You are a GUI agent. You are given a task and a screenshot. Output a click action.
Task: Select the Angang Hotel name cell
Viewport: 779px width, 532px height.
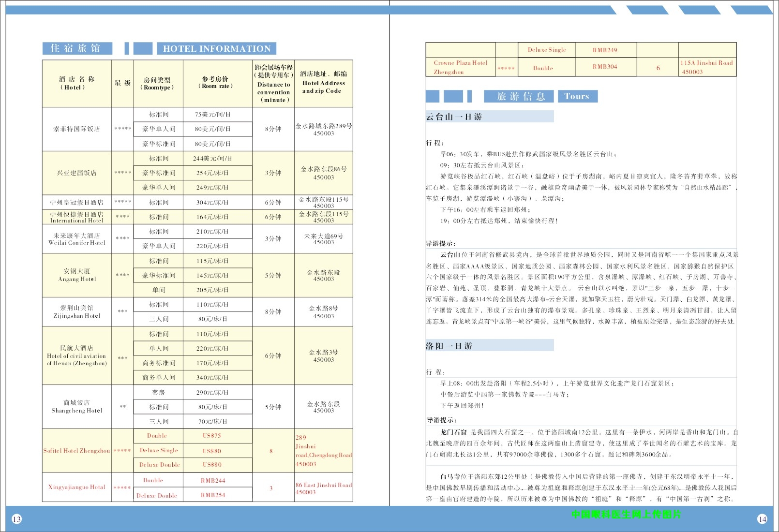click(x=77, y=275)
